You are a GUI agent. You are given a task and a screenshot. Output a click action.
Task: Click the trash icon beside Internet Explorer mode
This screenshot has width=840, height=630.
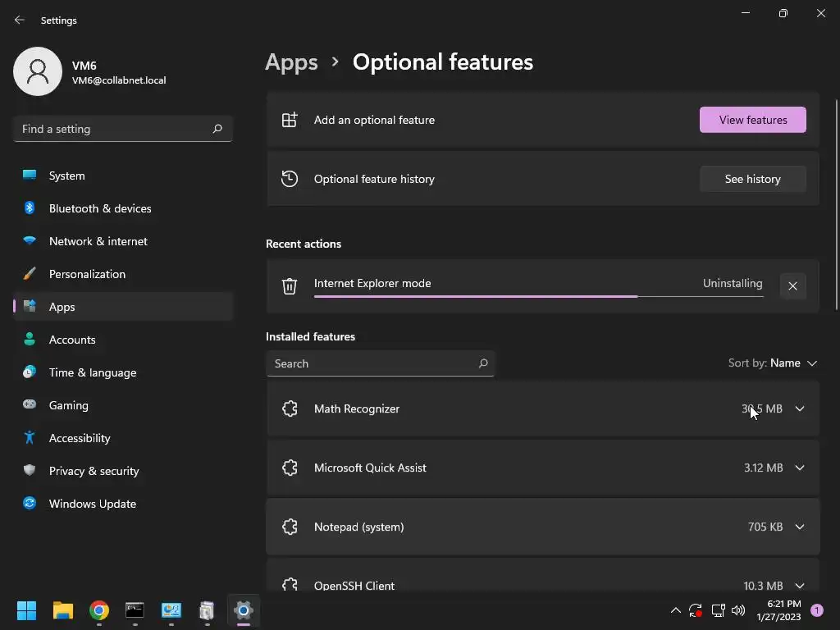(x=290, y=286)
